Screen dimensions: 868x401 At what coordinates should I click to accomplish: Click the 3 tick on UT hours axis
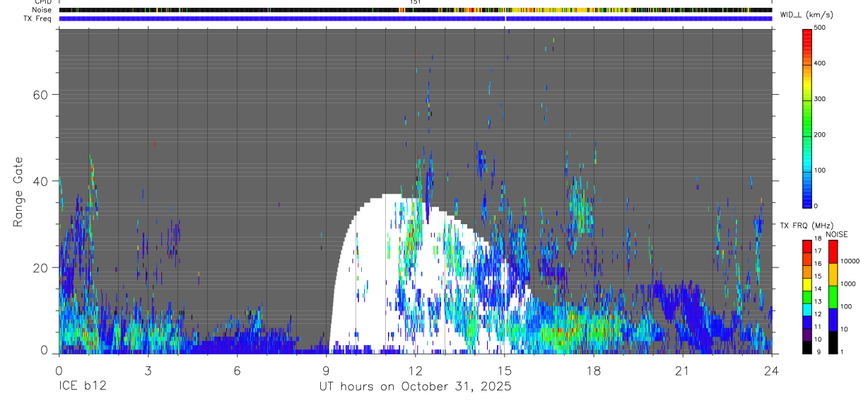(x=148, y=370)
